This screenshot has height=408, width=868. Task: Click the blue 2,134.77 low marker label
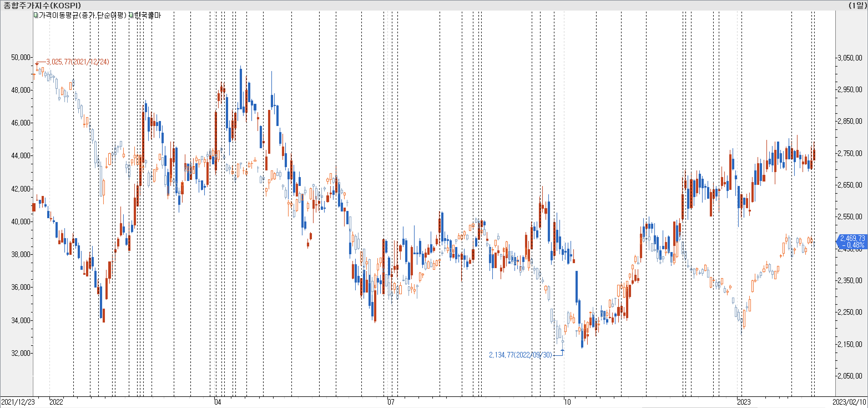[x=520, y=355]
